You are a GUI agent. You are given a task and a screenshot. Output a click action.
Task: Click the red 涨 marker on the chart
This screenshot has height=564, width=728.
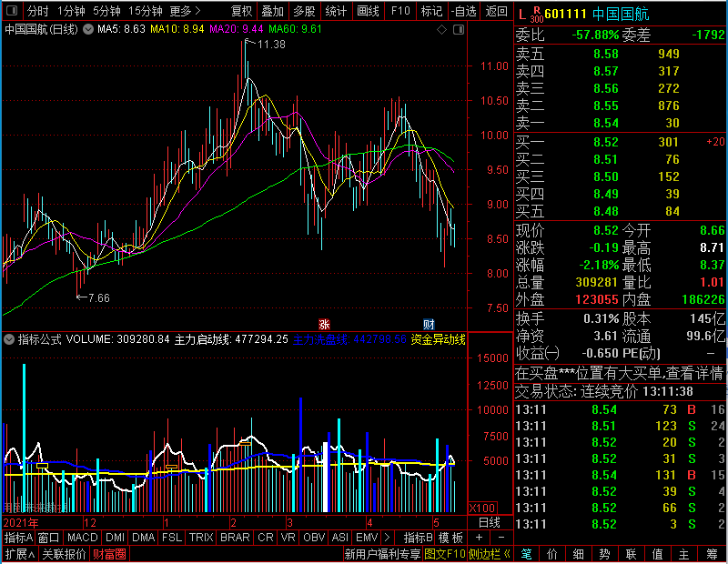point(324,324)
